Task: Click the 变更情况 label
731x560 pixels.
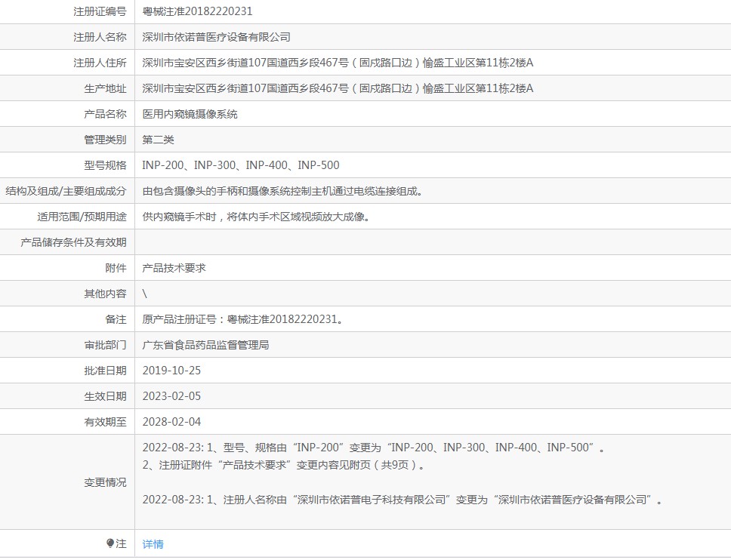Action: tap(106, 482)
